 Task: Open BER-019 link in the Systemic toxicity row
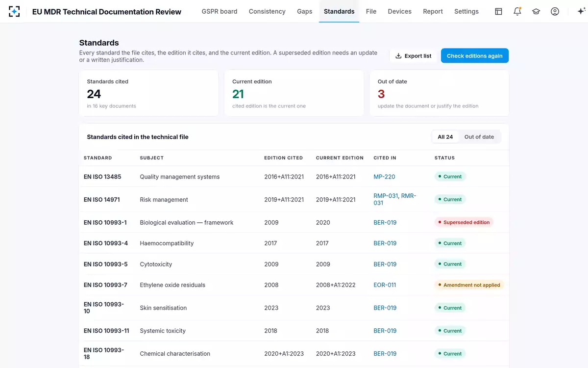[x=385, y=331]
